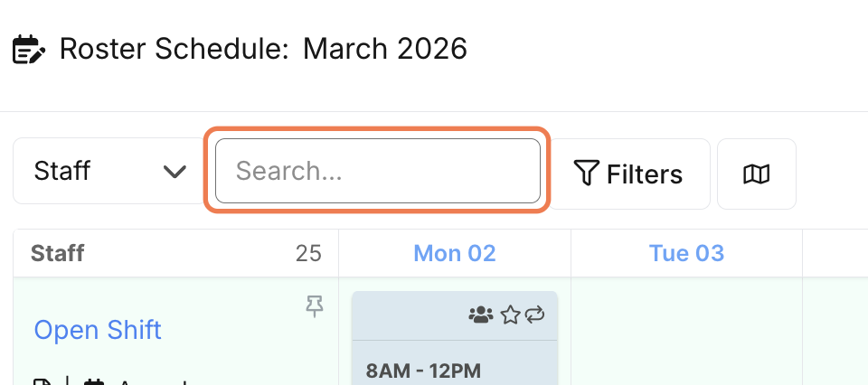This screenshot has height=385, width=868.
Task: Click the staff count 25
Action: [x=308, y=253]
